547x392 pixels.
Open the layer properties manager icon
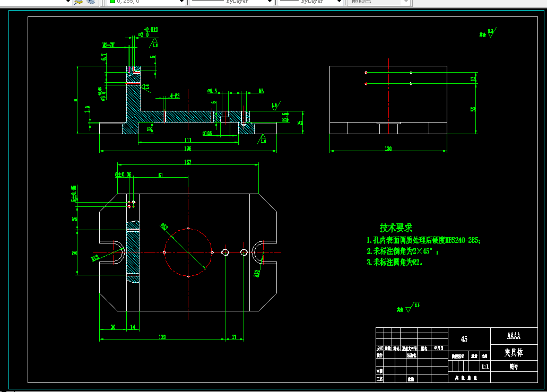(x=79, y=2)
